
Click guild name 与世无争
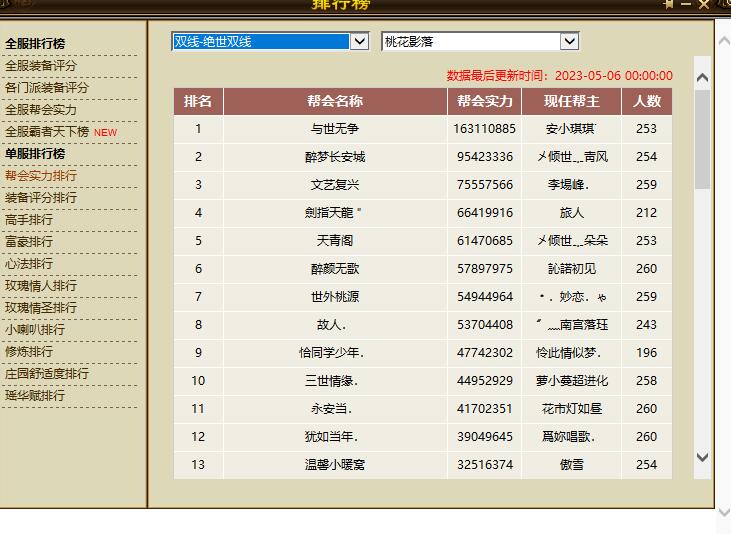pyautogui.click(x=335, y=129)
